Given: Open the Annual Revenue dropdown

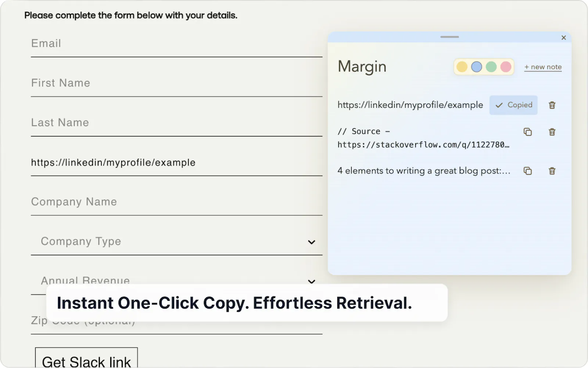Looking at the screenshot, I should (176, 281).
